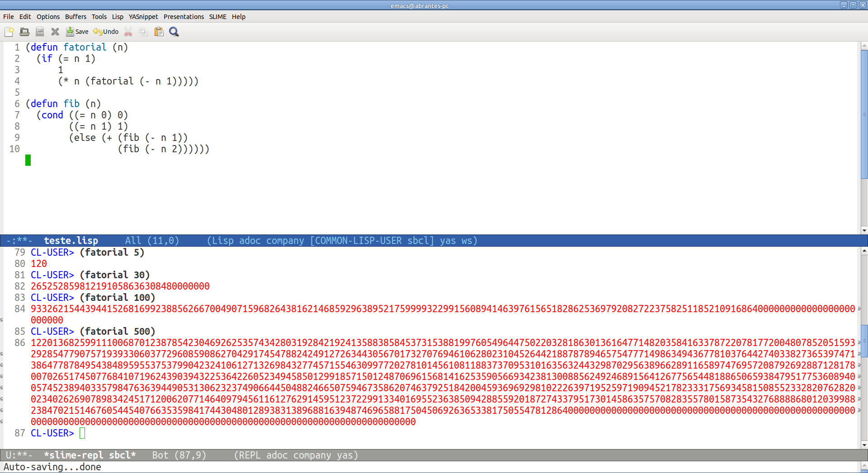
Task: Click the REPL prompt input on line 87
Action: click(x=82, y=433)
